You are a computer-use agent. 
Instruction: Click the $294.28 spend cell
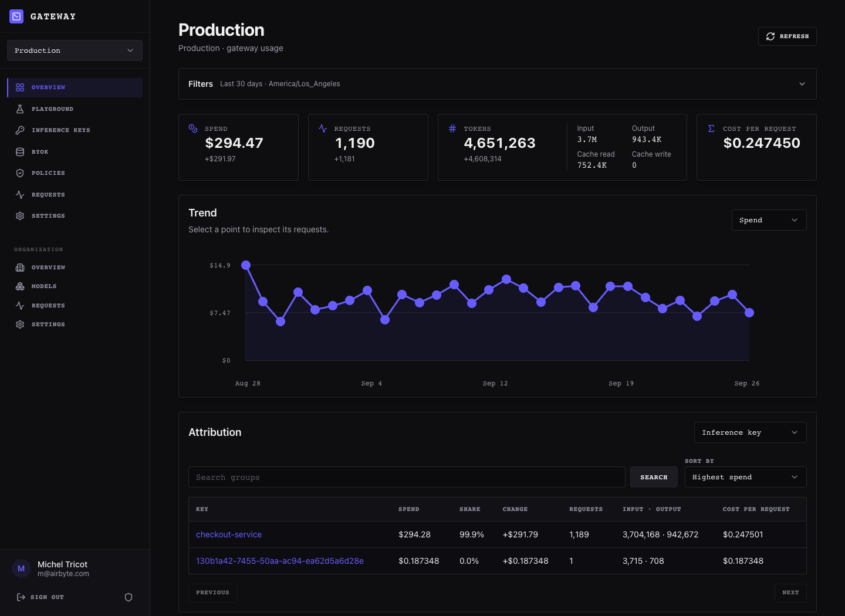[x=414, y=534]
